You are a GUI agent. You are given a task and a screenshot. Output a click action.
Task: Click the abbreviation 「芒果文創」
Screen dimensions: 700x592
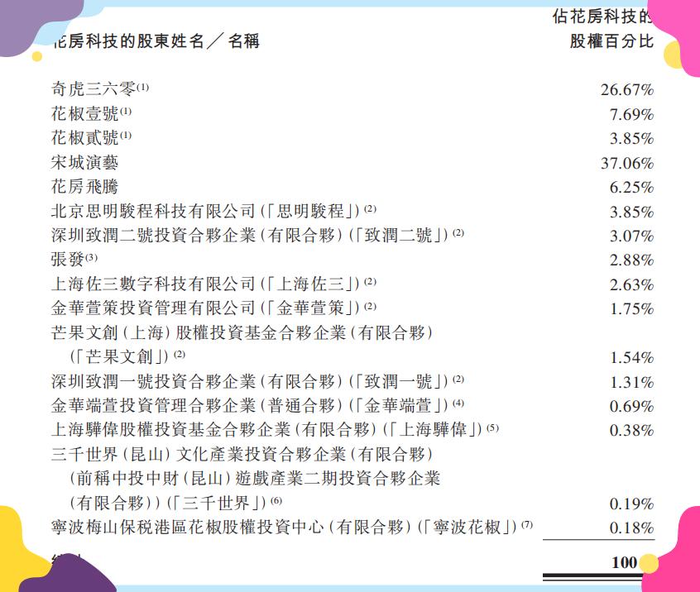(x=120, y=356)
